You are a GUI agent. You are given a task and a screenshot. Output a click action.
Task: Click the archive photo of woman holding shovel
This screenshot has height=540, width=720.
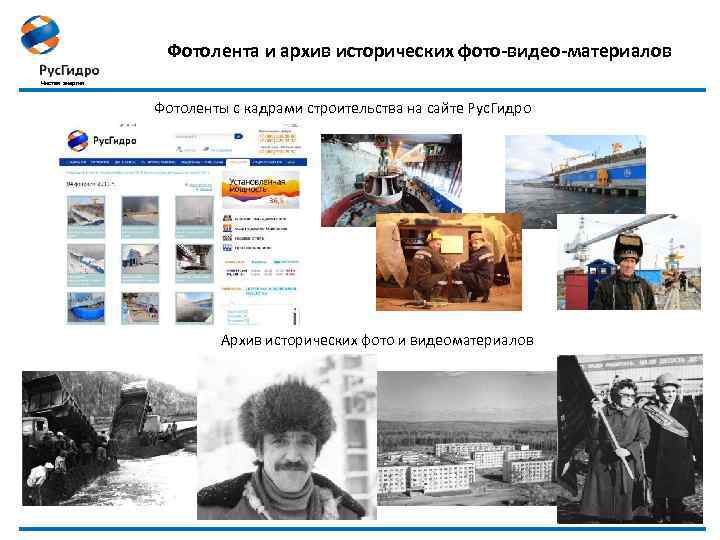pos(630,439)
